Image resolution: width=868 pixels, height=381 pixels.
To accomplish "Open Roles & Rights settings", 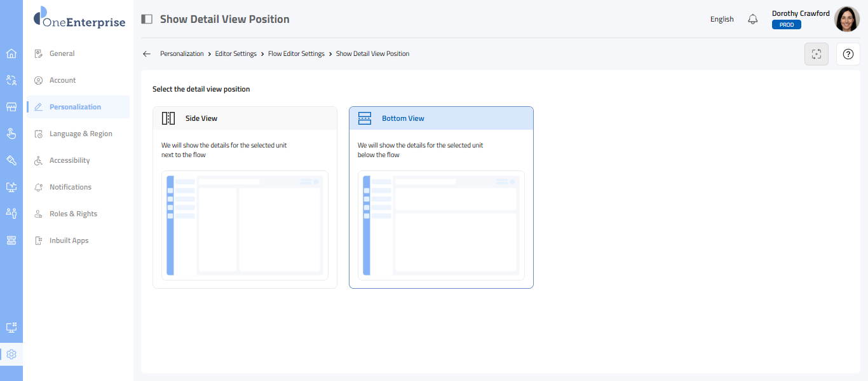I will [x=73, y=214].
